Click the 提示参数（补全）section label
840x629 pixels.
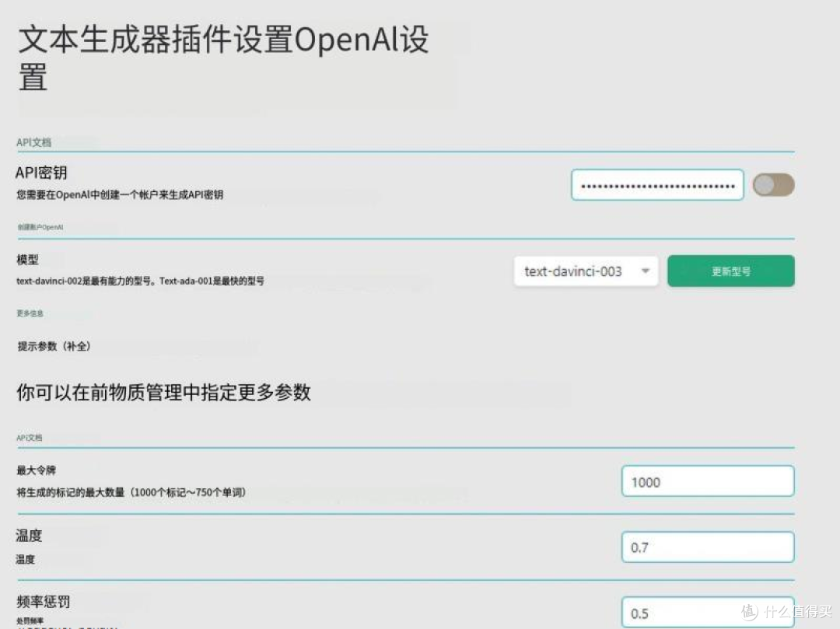click(54, 346)
